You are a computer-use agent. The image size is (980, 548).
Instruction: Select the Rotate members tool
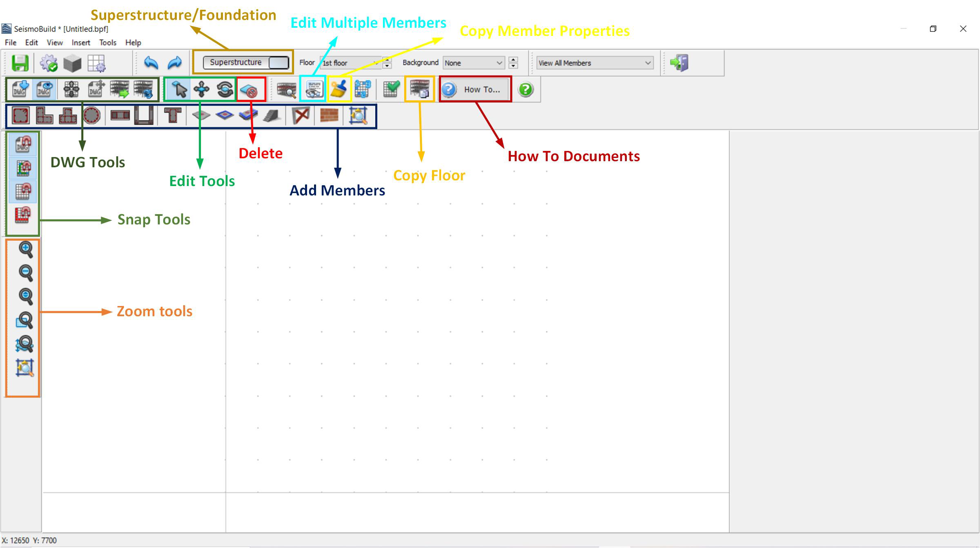(x=225, y=89)
